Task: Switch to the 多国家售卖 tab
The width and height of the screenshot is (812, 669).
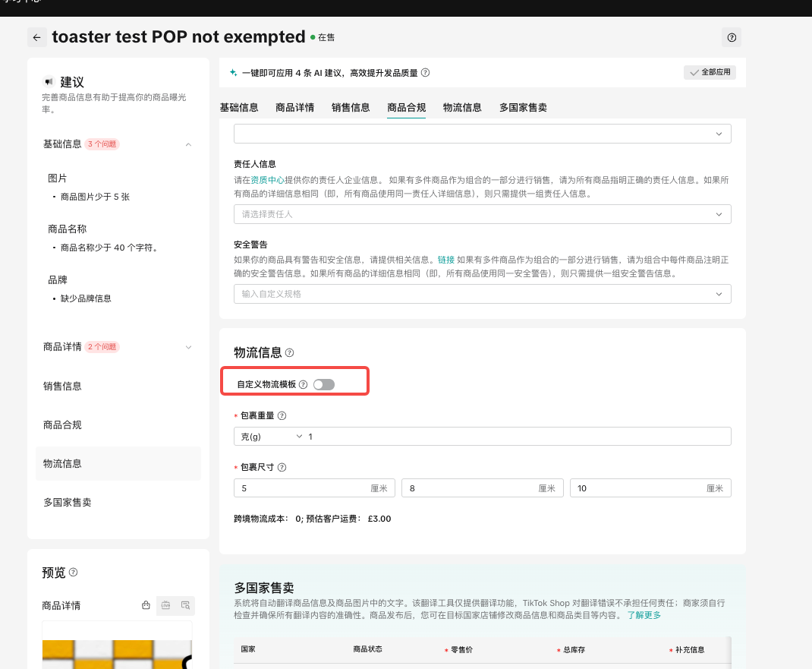Action: click(523, 107)
